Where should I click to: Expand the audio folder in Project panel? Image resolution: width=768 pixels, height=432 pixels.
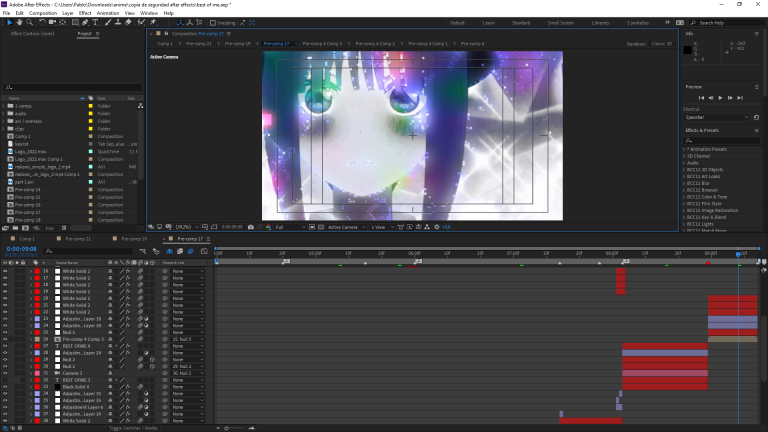coord(3,114)
